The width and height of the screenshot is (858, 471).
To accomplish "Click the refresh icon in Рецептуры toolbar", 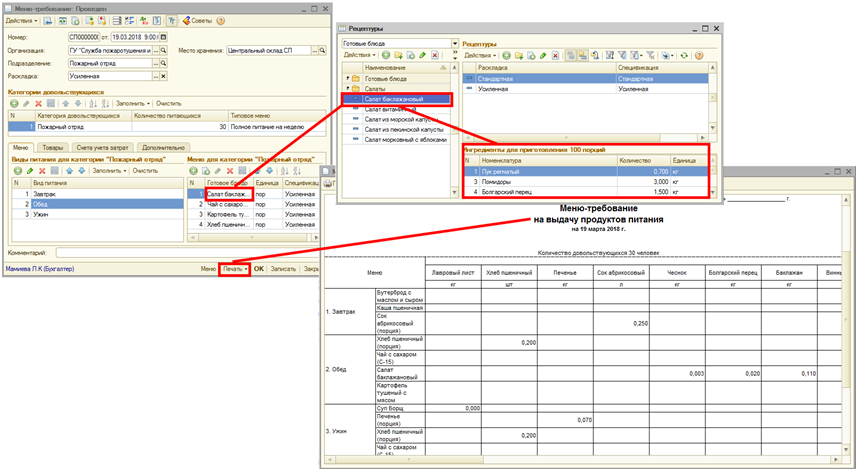I will tap(685, 56).
